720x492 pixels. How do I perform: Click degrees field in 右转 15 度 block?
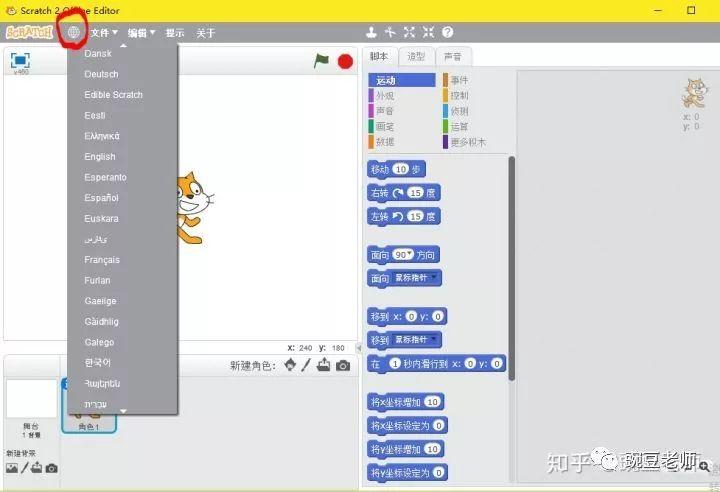[x=416, y=193]
